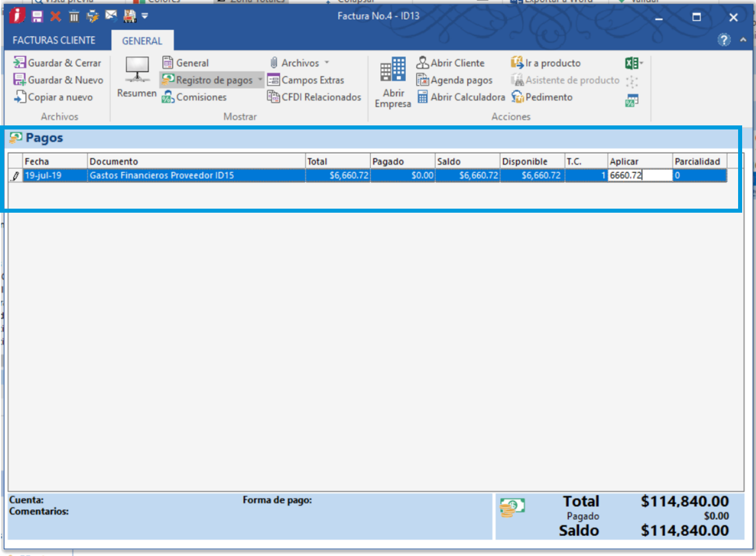
Task: Click the Aplicar input field showing 6660.72
Action: pyautogui.click(x=640, y=176)
